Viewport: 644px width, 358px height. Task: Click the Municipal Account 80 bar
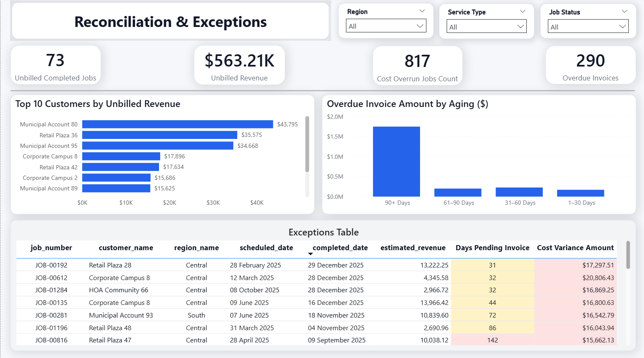tap(178, 124)
